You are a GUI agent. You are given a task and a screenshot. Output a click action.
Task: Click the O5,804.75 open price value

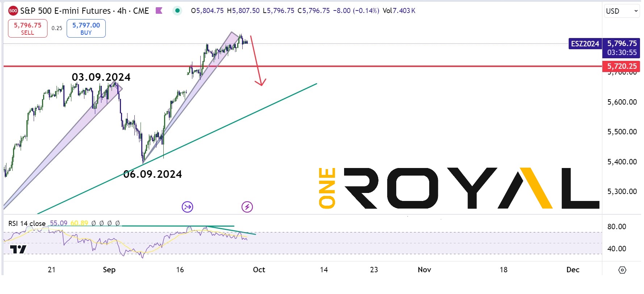click(x=207, y=11)
